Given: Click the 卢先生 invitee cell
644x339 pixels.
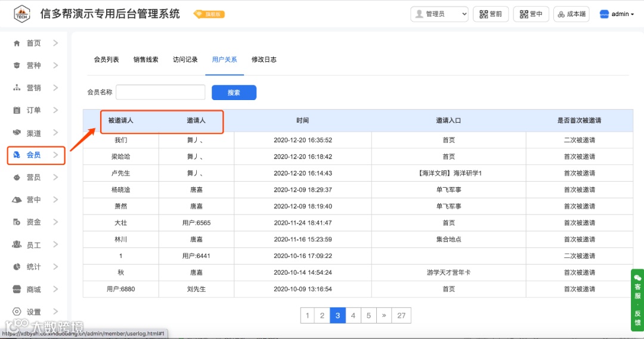Looking at the screenshot, I should pos(120,173).
